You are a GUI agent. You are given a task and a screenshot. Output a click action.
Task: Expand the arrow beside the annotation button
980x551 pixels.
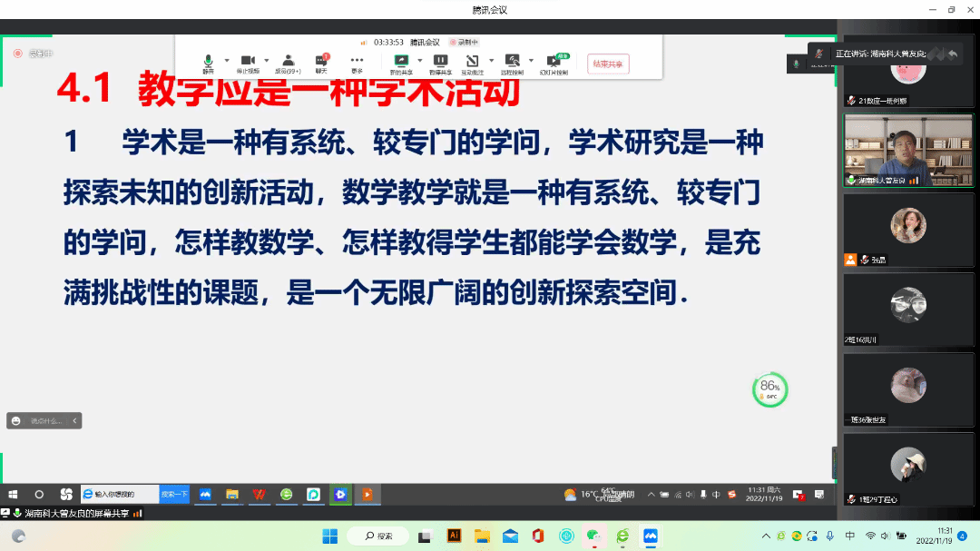click(492, 61)
